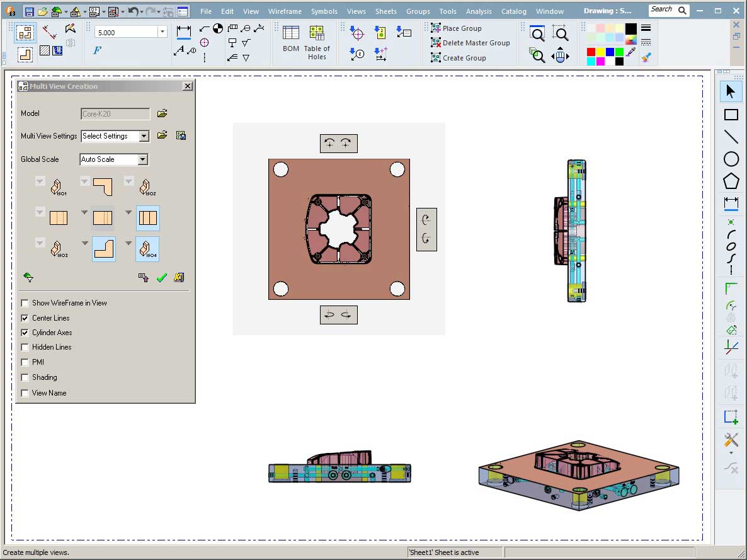Browse for model with folder icon
The width and height of the screenshot is (747, 560).
point(162,113)
